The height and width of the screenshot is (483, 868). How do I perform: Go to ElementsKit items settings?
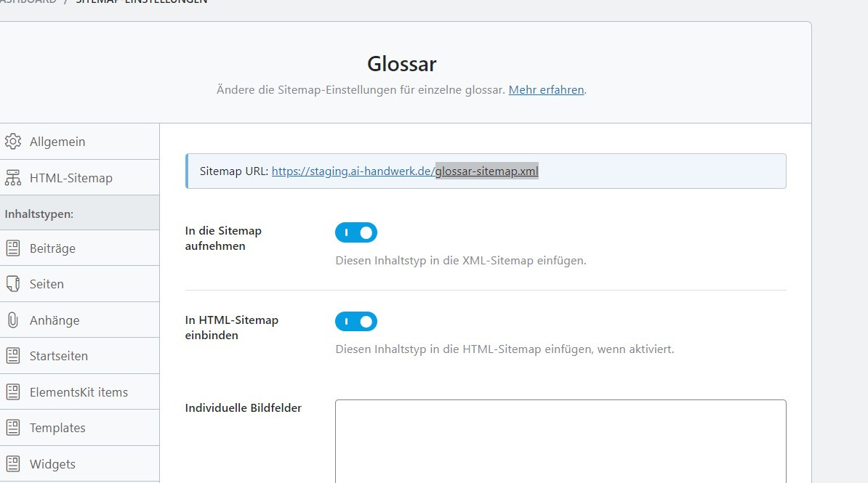click(x=79, y=392)
